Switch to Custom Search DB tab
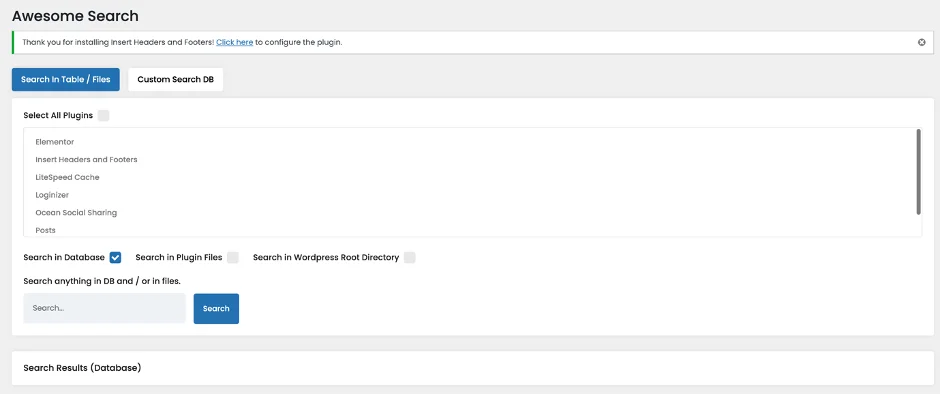 click(175, 79)
